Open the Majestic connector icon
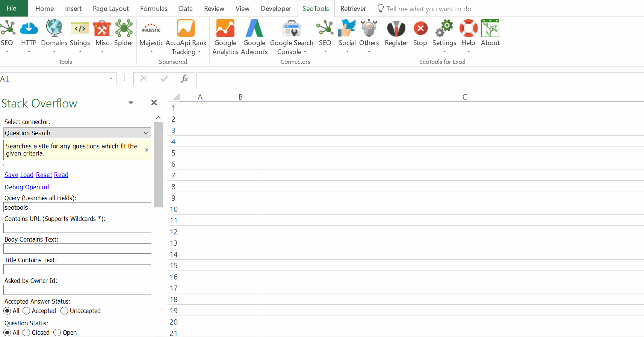The height and width of the screenshot is (337, 644). (151, 29)
